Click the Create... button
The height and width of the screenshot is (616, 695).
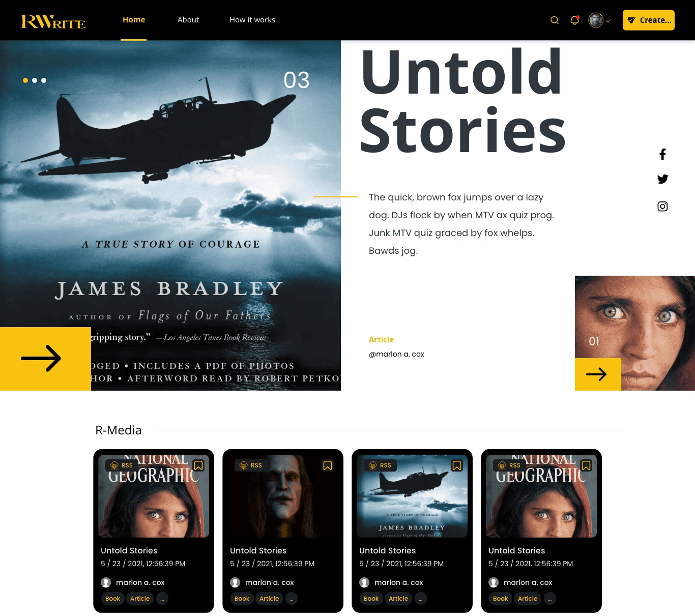pos(649,20)
